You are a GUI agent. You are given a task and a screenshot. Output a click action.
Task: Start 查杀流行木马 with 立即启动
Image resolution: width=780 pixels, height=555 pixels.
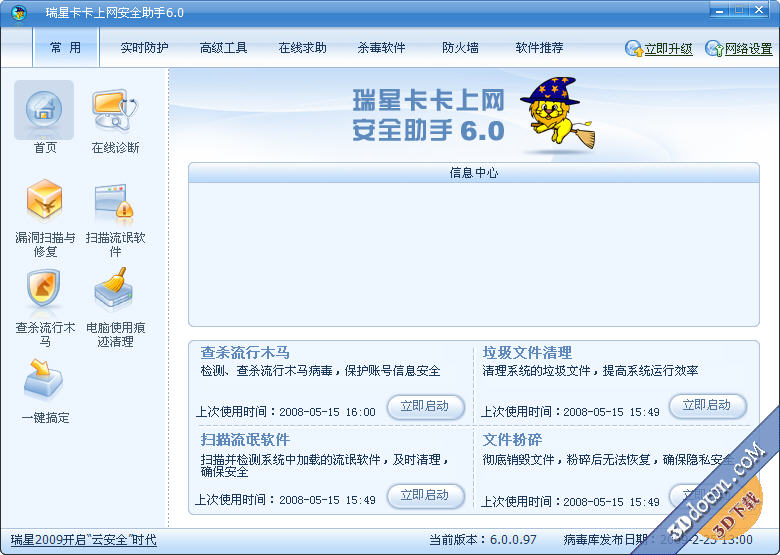tap(425, 407)
